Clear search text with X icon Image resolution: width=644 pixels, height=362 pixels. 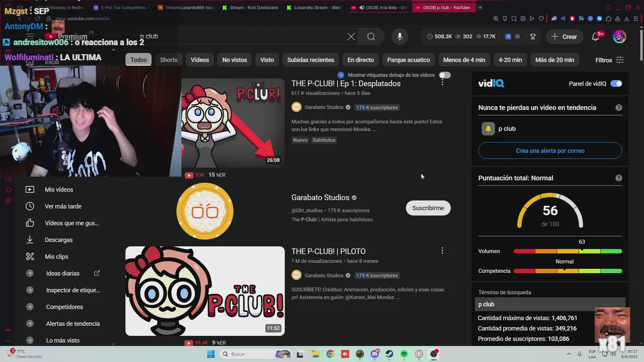(351, 36)
